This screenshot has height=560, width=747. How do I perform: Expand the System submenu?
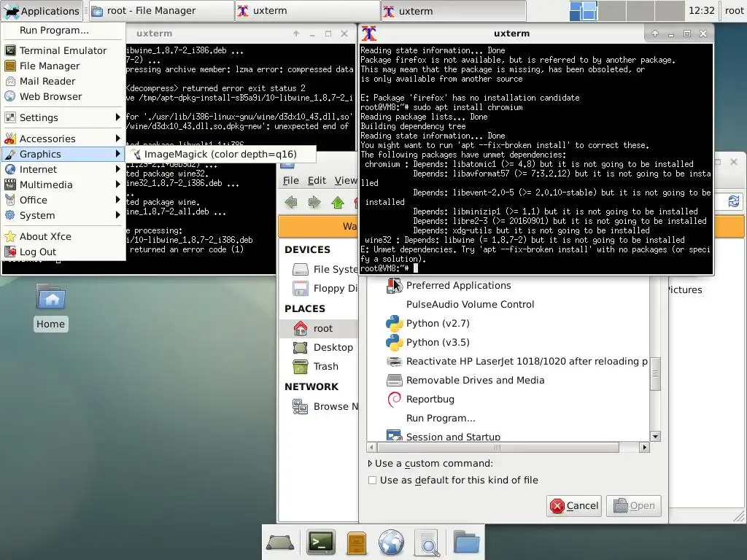[64, 215]
